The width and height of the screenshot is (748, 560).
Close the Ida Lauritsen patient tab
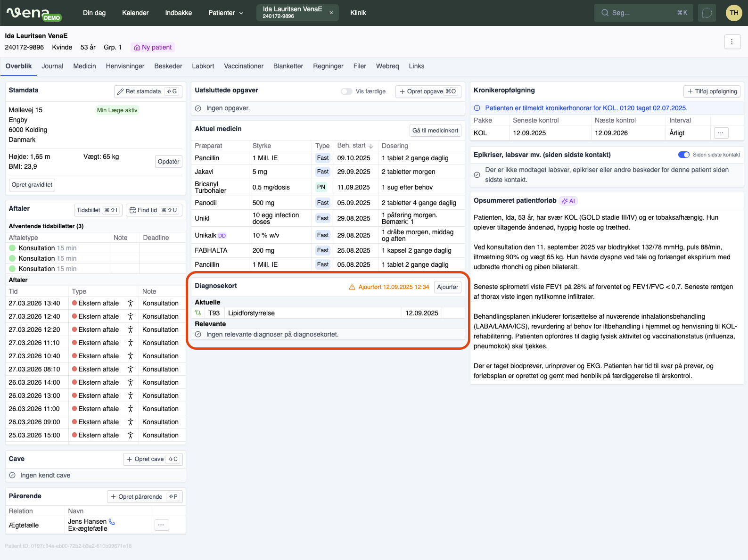(331, 13)
